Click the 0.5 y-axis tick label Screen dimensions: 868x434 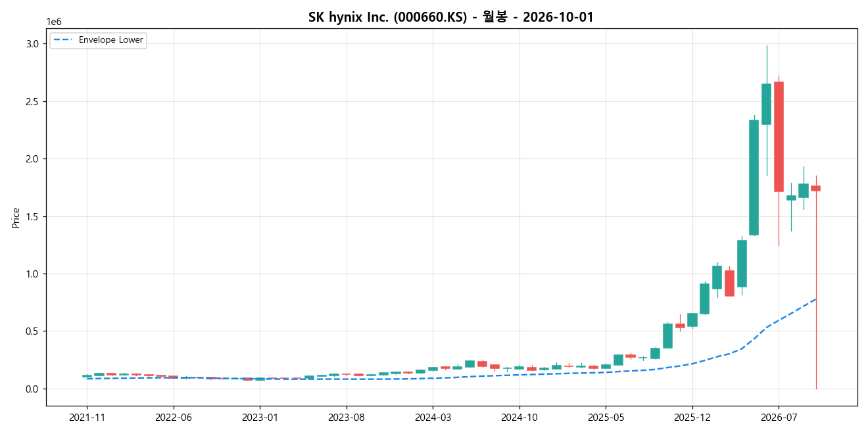click(x=33, y=331)
